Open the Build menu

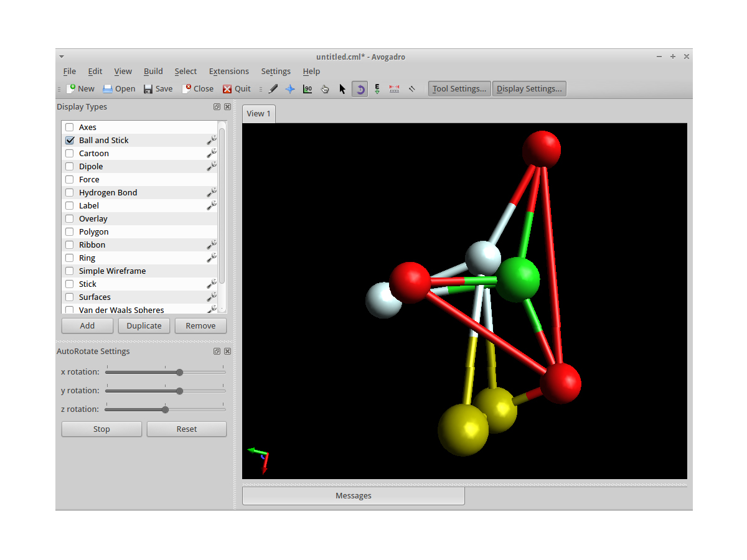click(x=153, y=72)
